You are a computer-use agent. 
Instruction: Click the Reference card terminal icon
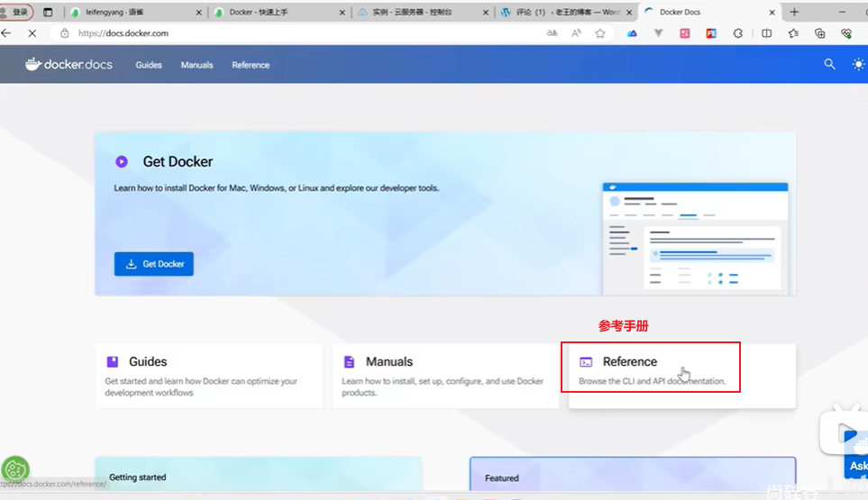586,362
